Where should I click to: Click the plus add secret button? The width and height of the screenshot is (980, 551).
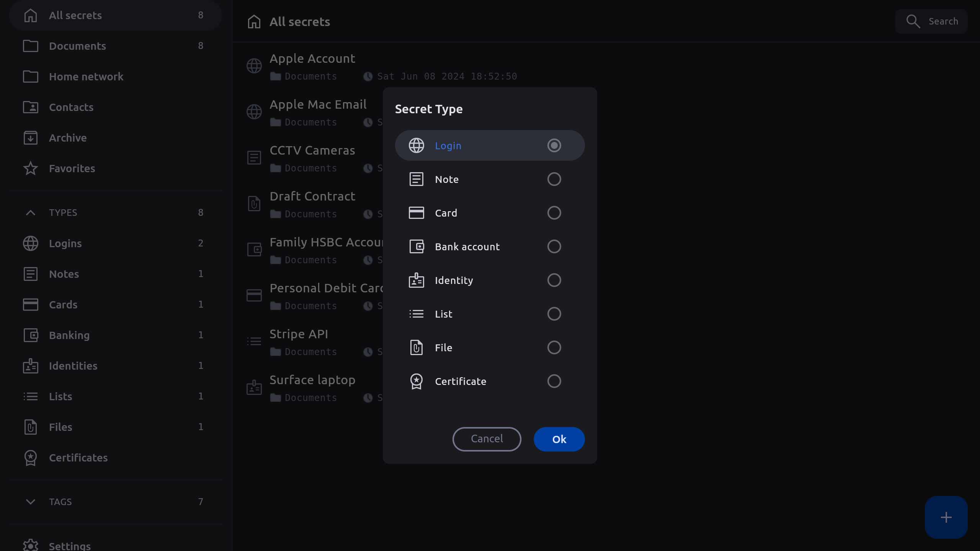(x=946, y=517)
